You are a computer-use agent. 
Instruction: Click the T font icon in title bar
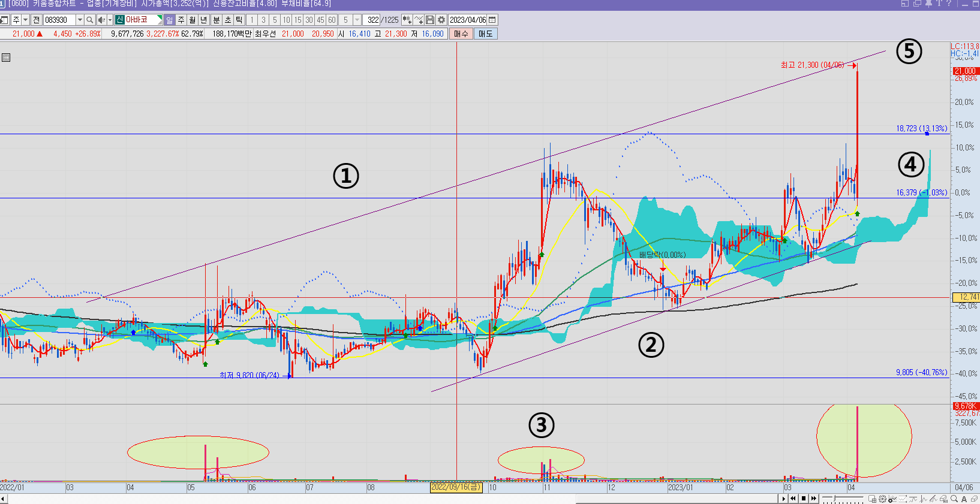tap(939, 4)
